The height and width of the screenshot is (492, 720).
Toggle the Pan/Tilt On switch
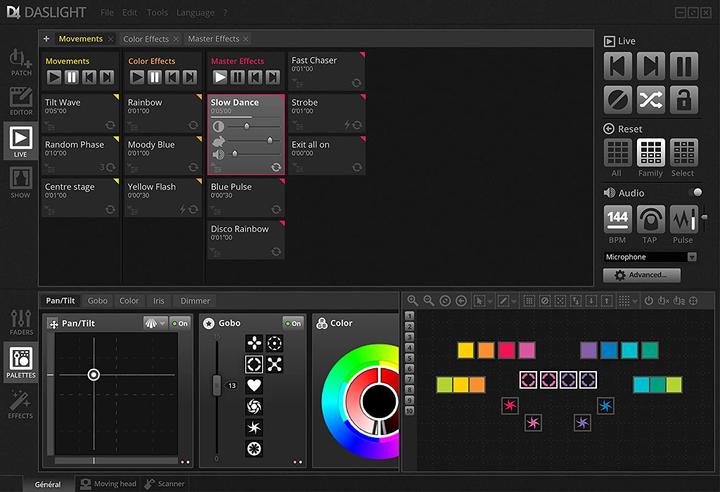[x=180, y=323]
